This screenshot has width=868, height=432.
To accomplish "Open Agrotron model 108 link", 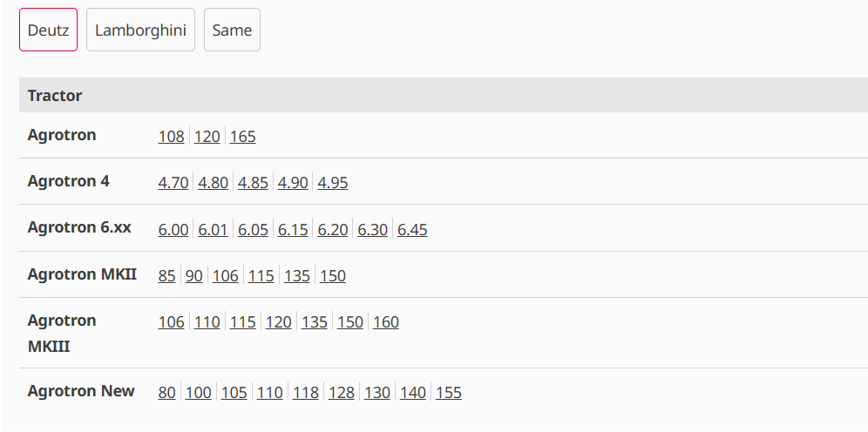I will (x=172, y=137).
